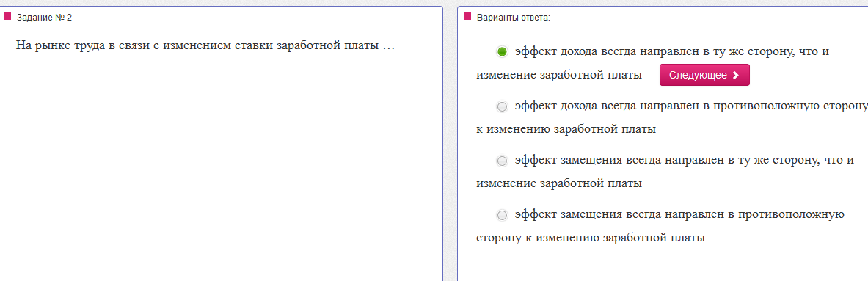
Task: Click the Варианты ответа heading text
Action: (514, 17)
